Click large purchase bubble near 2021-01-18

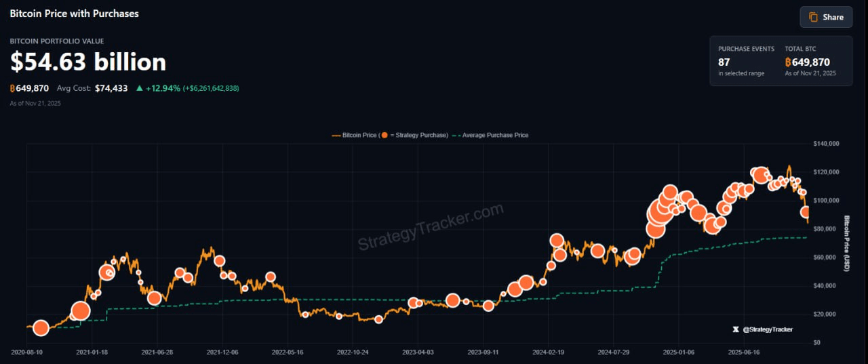pos(81,310)
